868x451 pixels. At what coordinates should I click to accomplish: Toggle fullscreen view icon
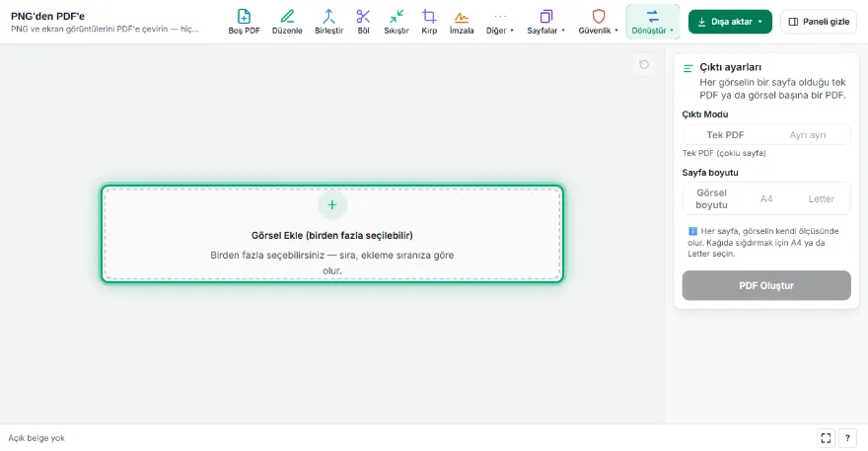coord(826,438)
